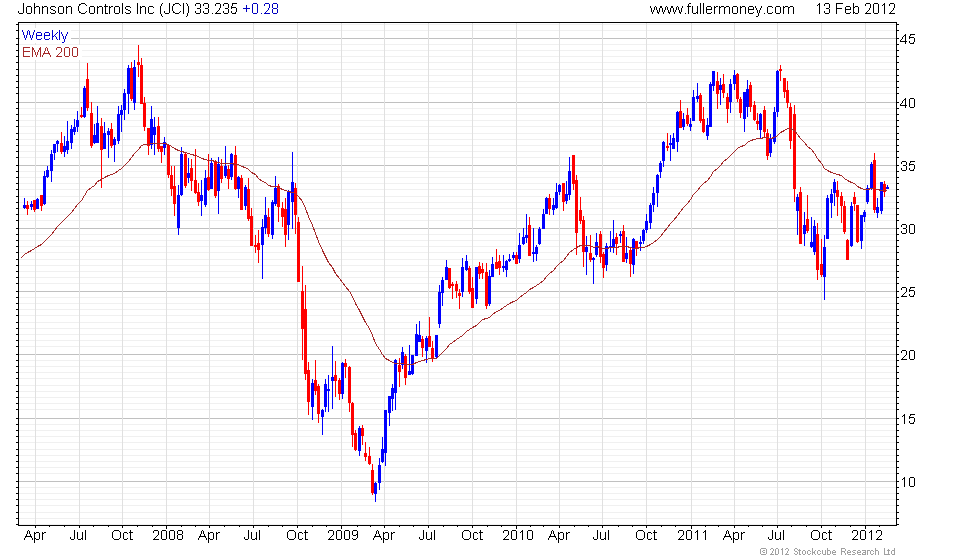This screenshot has height=560, width=980.
Task: Click the price value 33.235
Action: 216,9
